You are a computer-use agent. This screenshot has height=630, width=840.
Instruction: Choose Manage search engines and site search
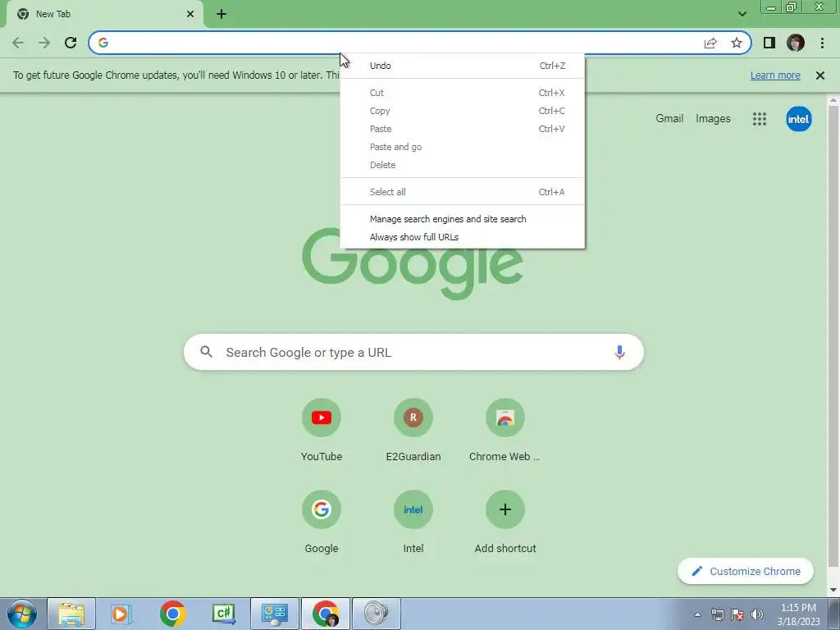[463, 218]
